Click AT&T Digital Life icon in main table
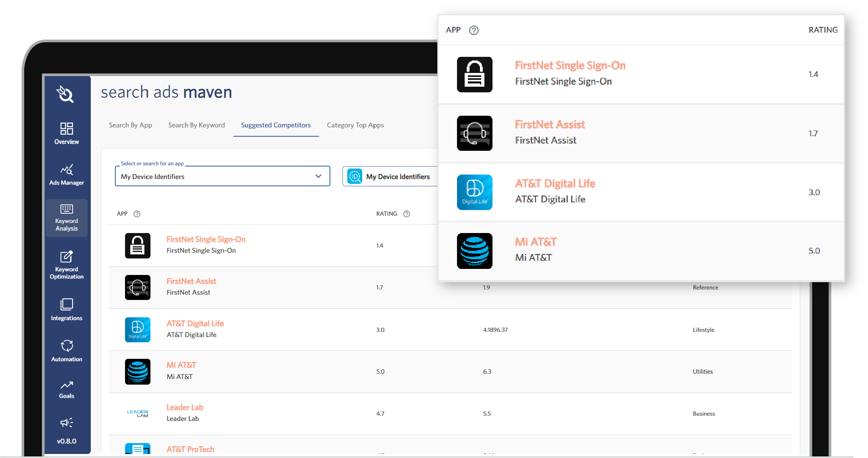This screenshot has width=868, height=458. [138, 330]
